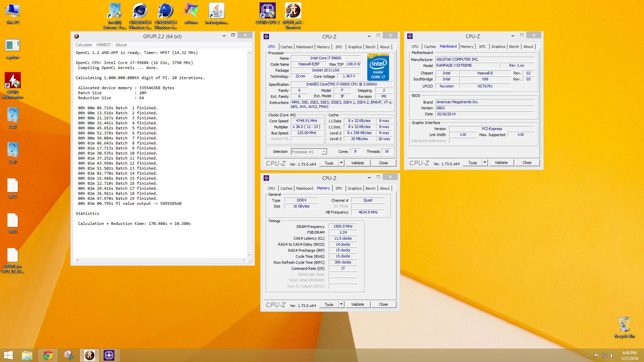Click Tools button in CPU tab window
The height and width of the screenshot is (362, 644).
(329, 163)
